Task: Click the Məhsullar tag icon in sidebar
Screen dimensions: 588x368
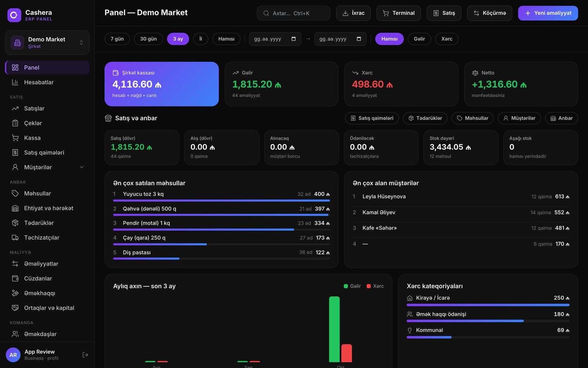Action: click(15, 193)
